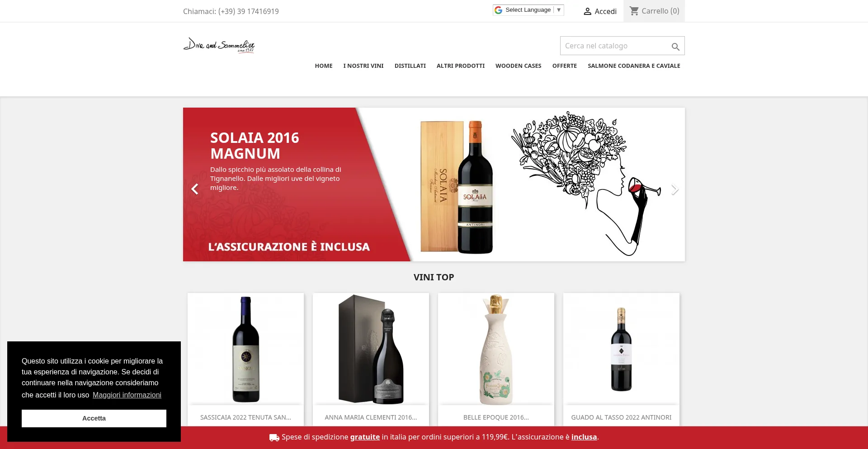The image size is (868, 449).
Task: Open the ALTRI PRODOTTI menu
Action: pos(461,66)
